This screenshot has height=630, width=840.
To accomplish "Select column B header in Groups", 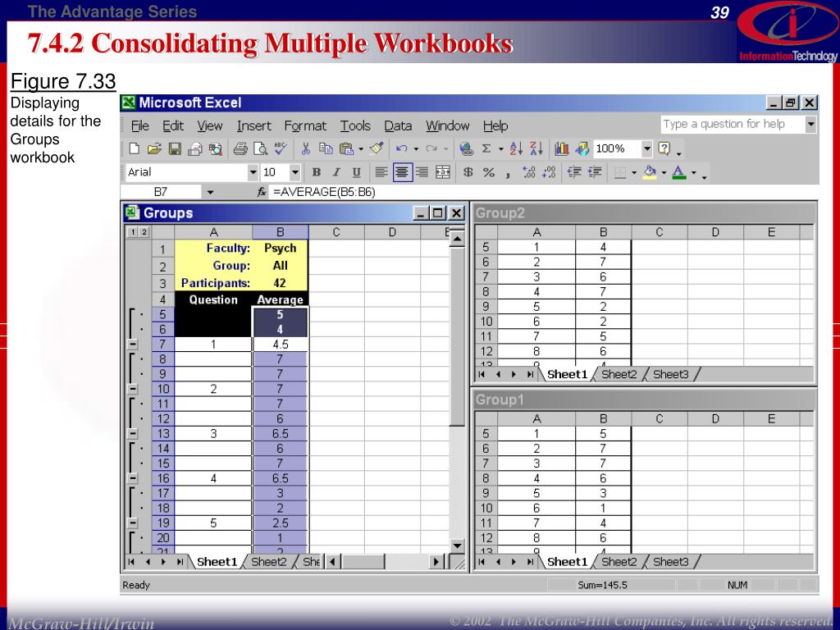I will (281, 232).
